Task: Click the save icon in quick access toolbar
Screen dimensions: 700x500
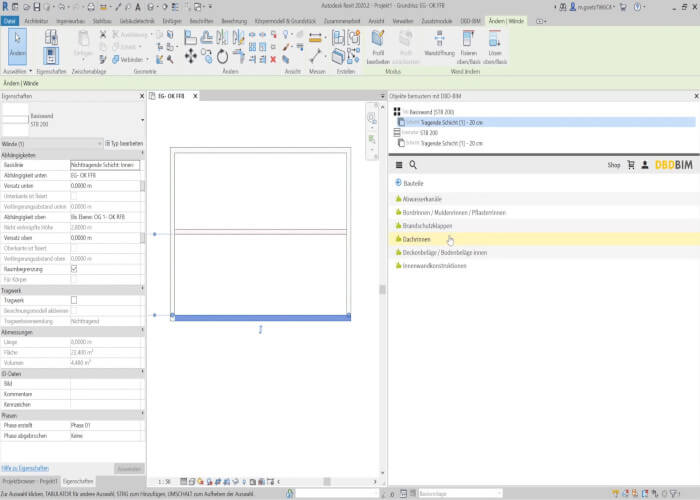Action: pyautogui.click(x=37, y=7)
